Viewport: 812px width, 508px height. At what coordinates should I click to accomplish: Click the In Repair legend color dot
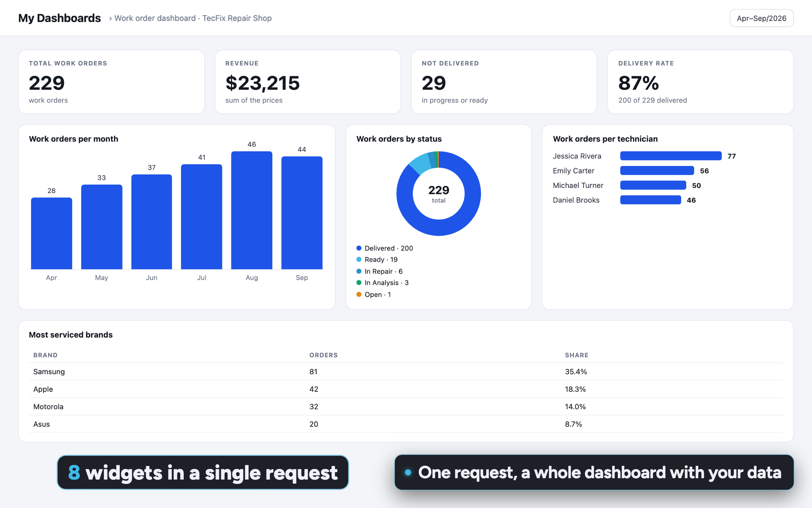point(359,271)
